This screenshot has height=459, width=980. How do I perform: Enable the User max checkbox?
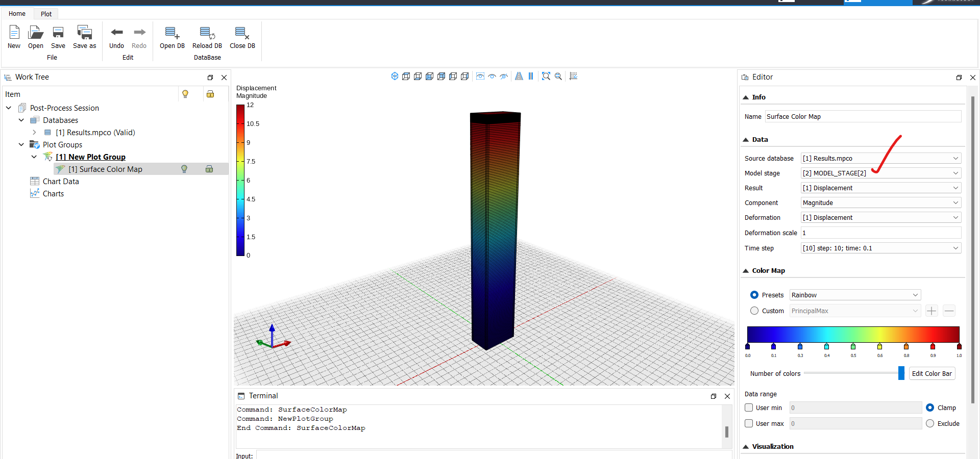(x=749, y=423)
